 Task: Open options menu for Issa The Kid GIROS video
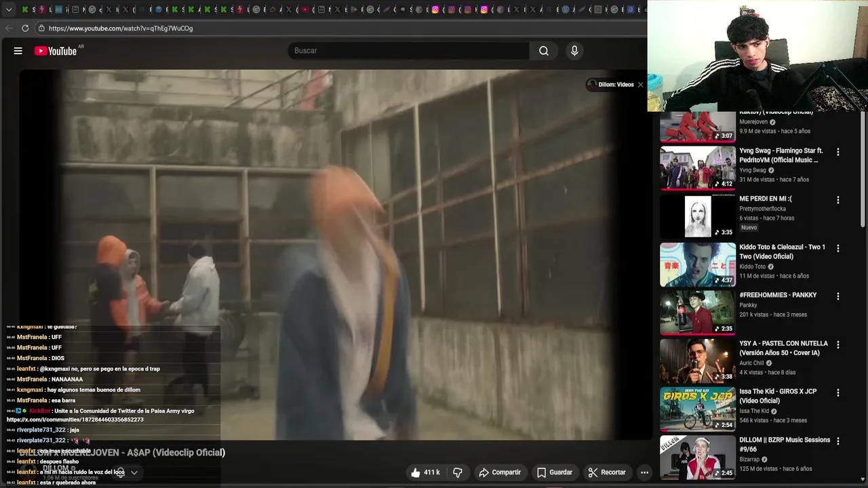(837, 393)
